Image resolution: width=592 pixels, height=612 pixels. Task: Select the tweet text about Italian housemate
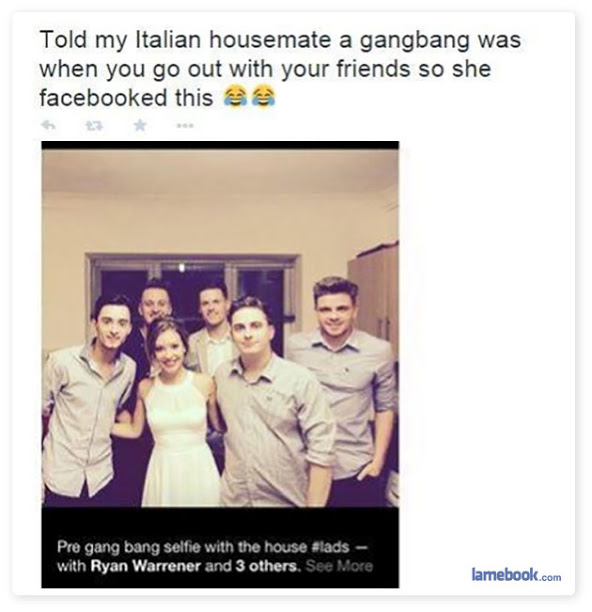tap(280, 69)
